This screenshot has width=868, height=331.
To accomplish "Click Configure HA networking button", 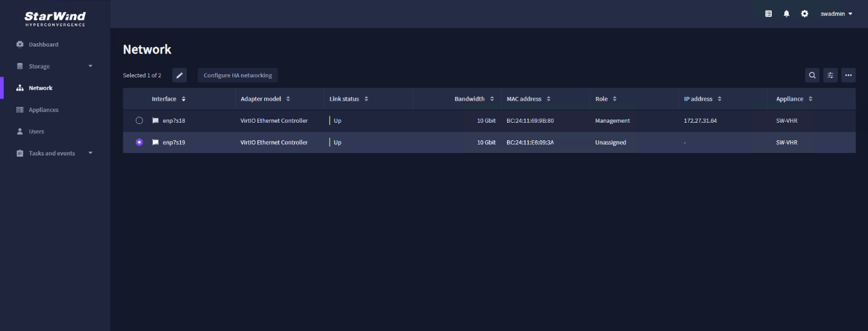I will point(238,76).
